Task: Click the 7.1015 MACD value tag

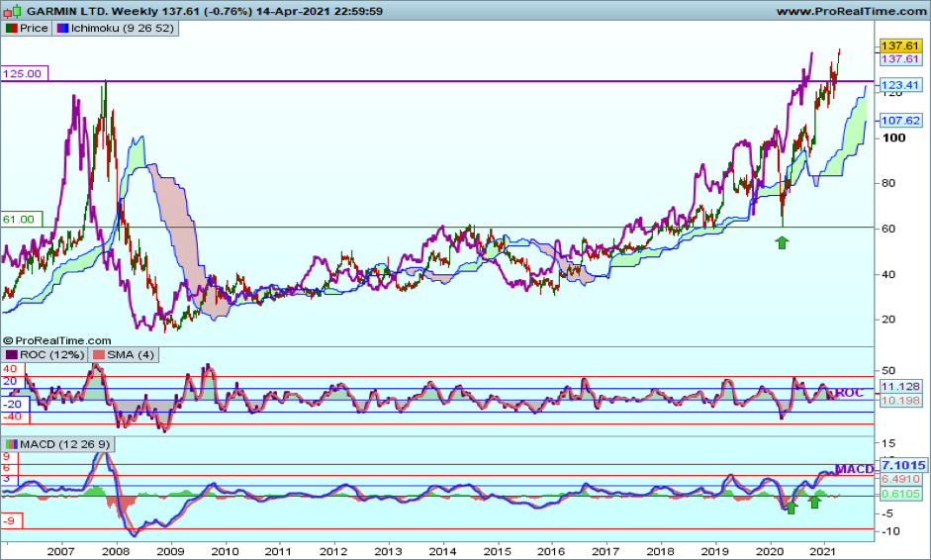Action: pos(903,465)
